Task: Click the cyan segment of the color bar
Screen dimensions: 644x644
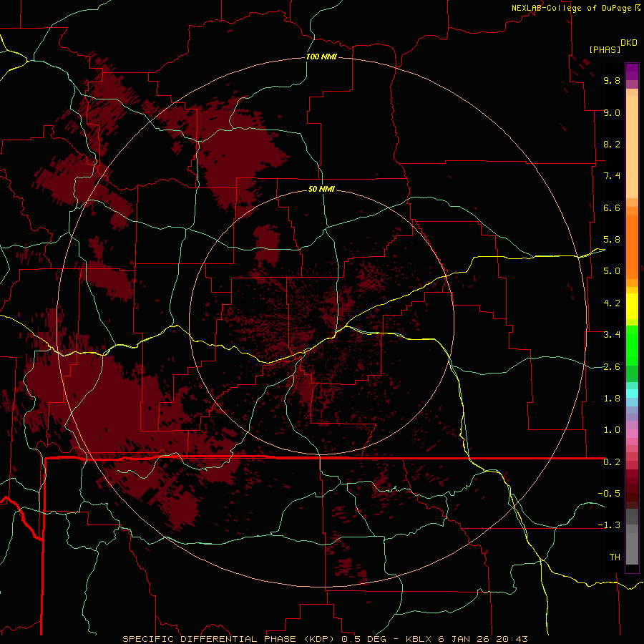Action: pyautogui.click(x=632, y=394)
